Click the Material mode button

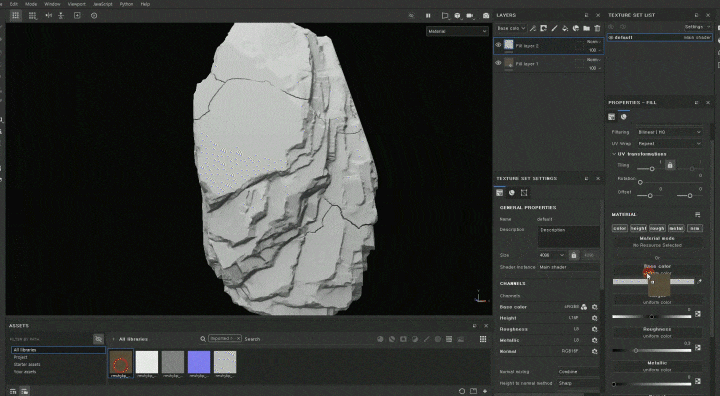click(x=657, y=242)
